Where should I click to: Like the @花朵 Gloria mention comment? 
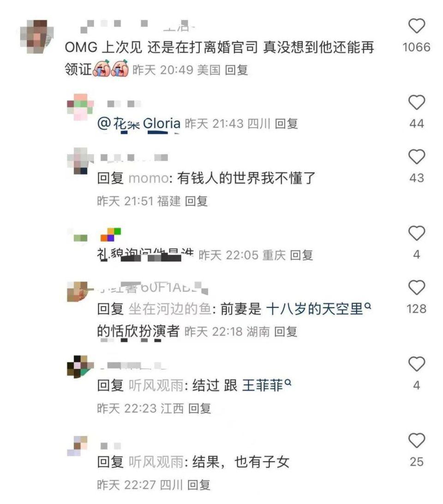click(x=417, y=102)
